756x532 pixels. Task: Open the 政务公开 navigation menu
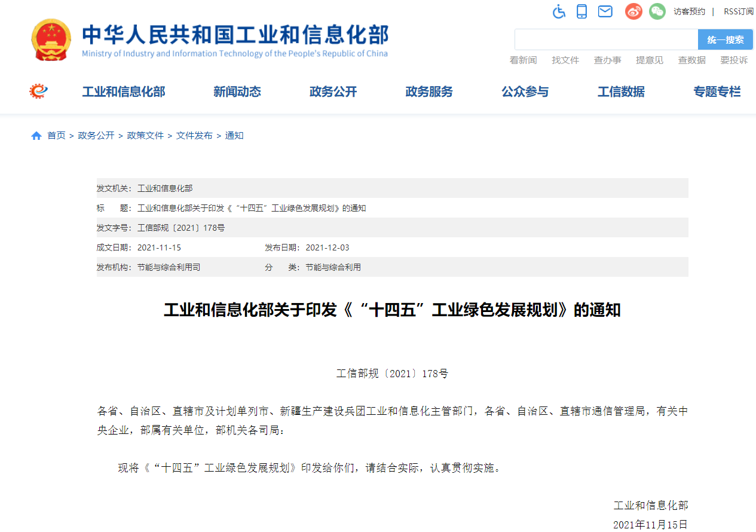[x=333, y=91]
